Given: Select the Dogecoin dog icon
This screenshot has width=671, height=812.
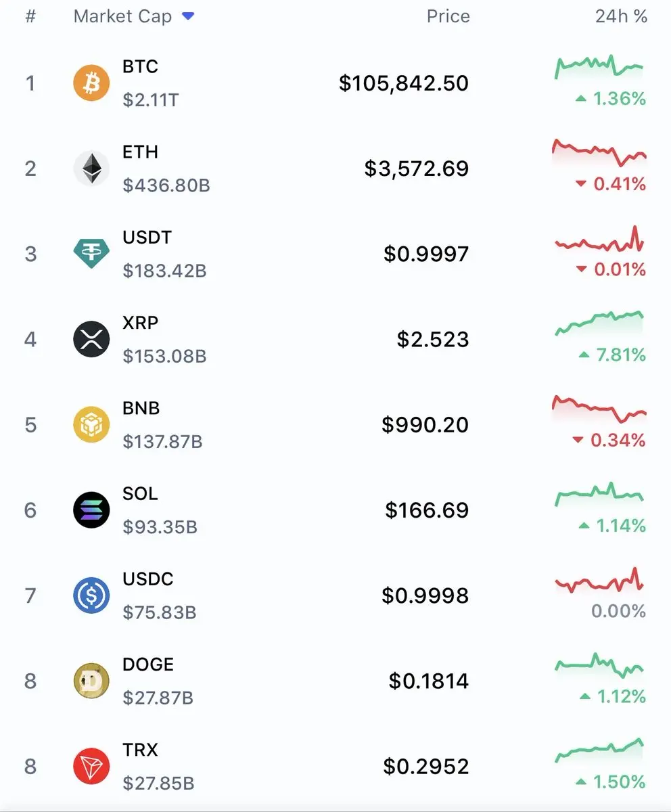Looking at the screenshot, I should 91,681.
